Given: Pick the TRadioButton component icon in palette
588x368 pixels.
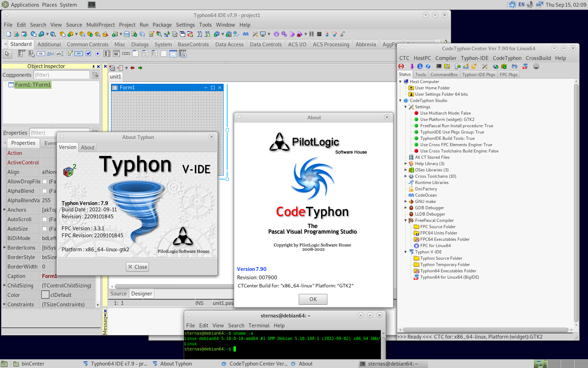Looking at the screenshot, I should (x=98, y=54).
